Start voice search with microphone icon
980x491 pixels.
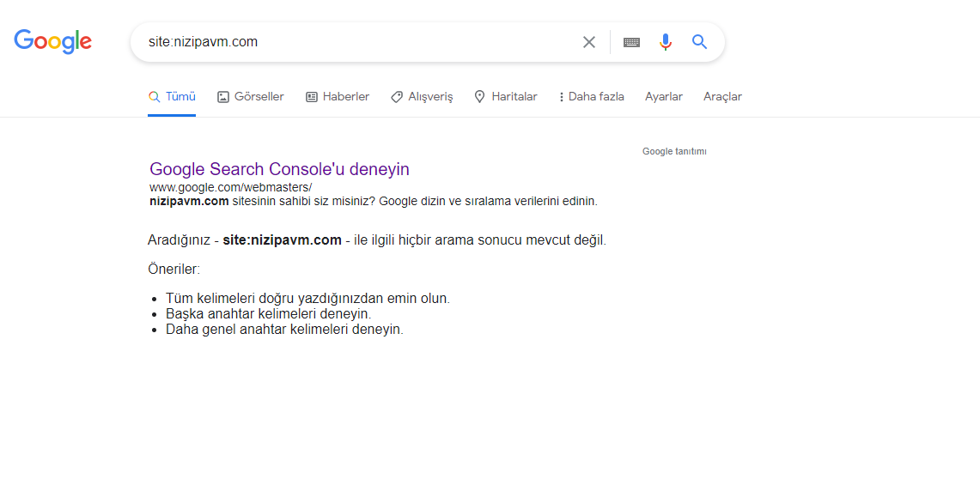coord(666,42)
